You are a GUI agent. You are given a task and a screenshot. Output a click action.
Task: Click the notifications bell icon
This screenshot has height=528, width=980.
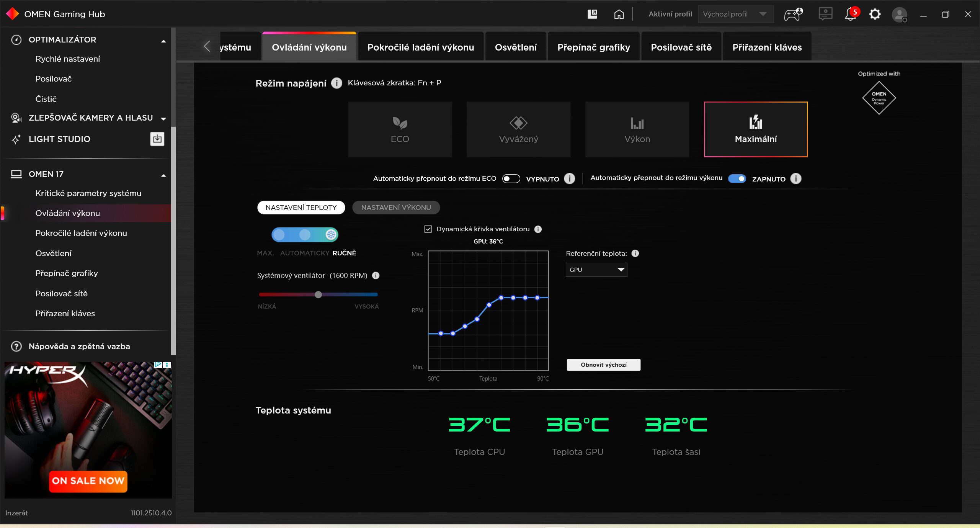coord(850,14)
